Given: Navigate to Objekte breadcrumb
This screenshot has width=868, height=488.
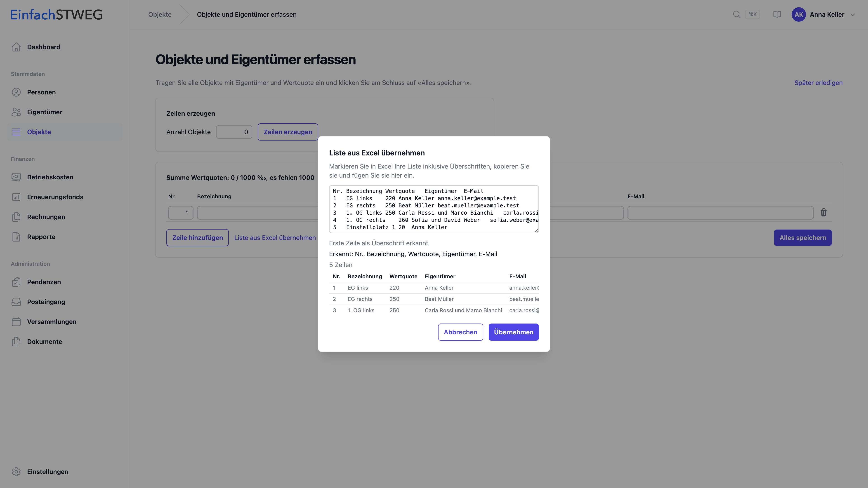Looking at the screenshot, I should coord(160,14).
